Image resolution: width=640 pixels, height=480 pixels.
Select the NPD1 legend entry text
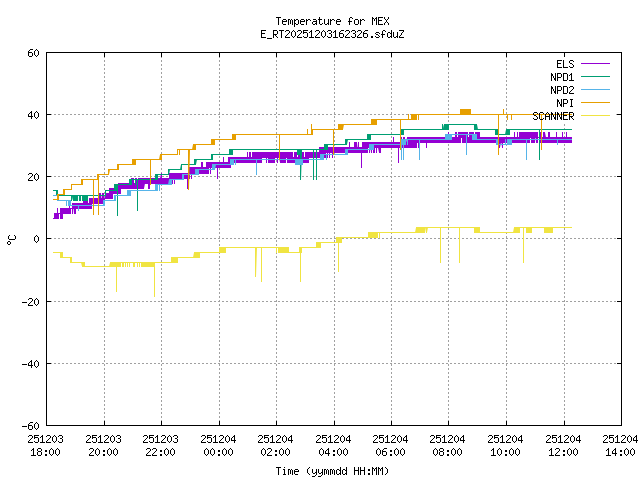562,77
